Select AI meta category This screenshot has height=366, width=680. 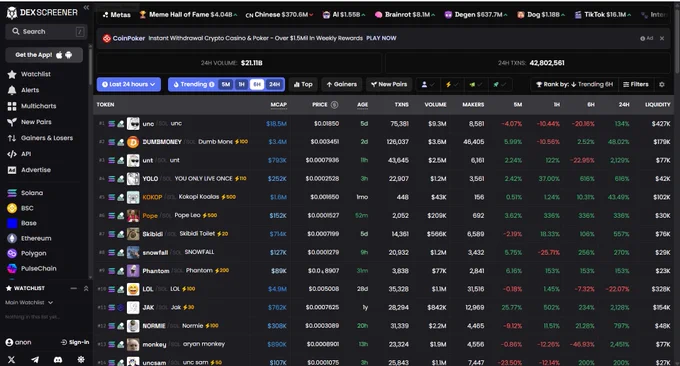tap(344, 15)
